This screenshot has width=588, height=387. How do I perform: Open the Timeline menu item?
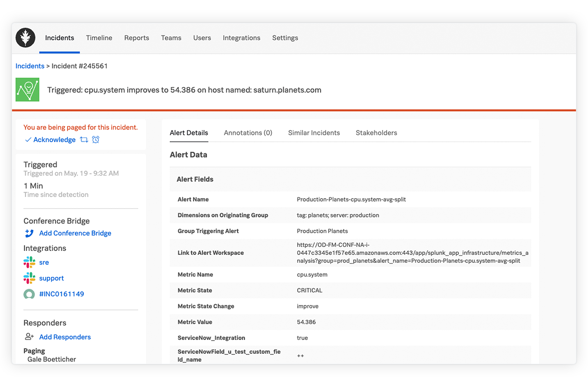coord(99,38)
